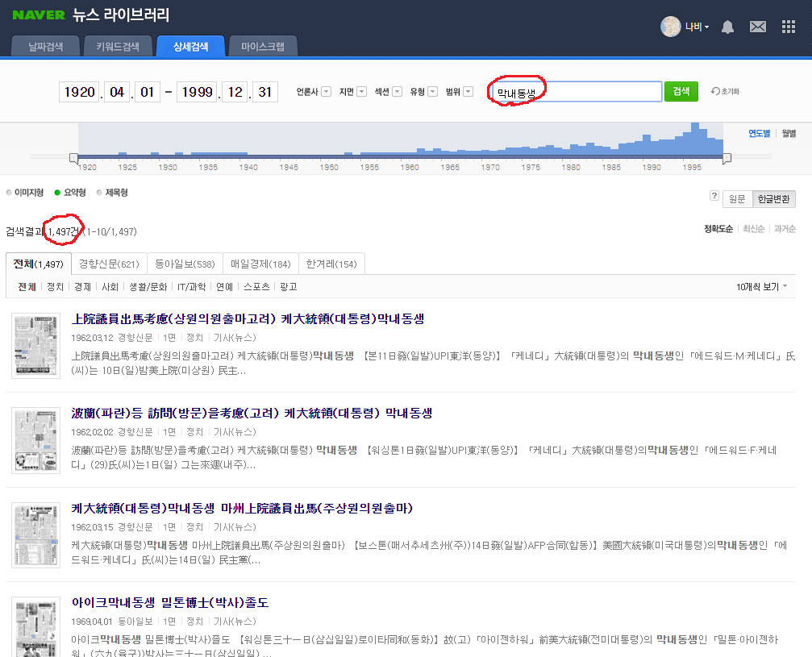Open the 마이스크랩 tab

click(x=263, y=47)
